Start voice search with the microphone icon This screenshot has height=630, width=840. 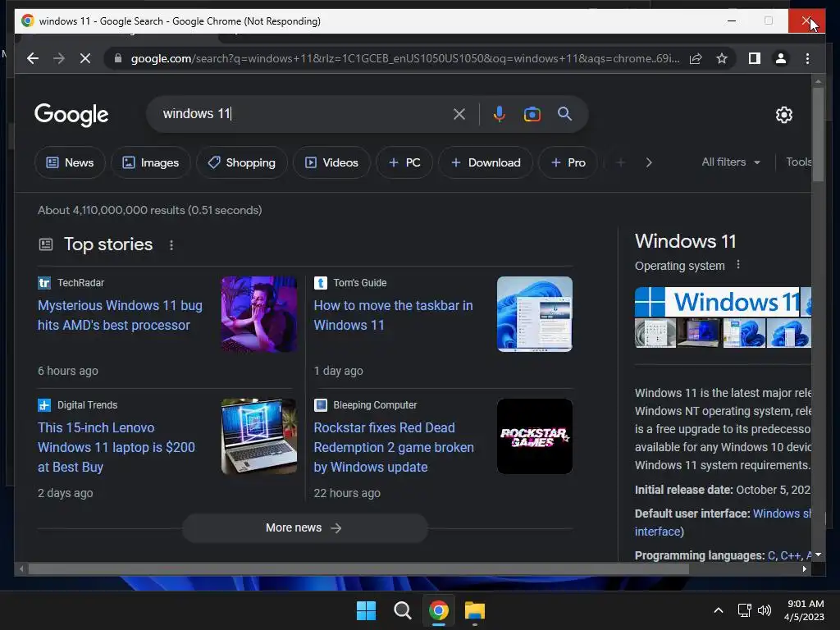click(x=500, y=114)
